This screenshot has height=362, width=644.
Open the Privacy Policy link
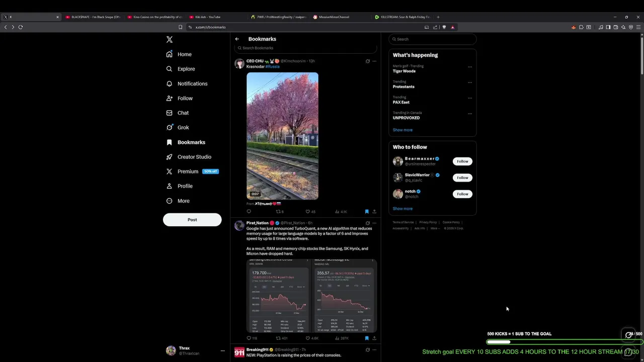click(428, 222)
